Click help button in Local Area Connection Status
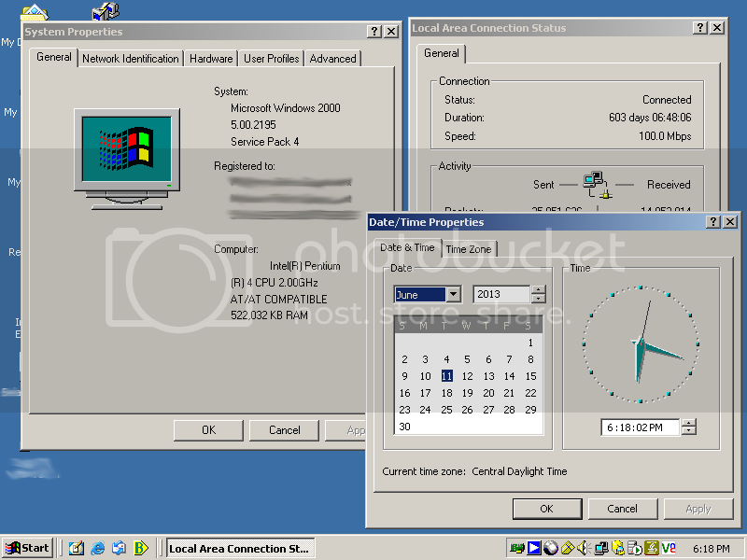 700,28
